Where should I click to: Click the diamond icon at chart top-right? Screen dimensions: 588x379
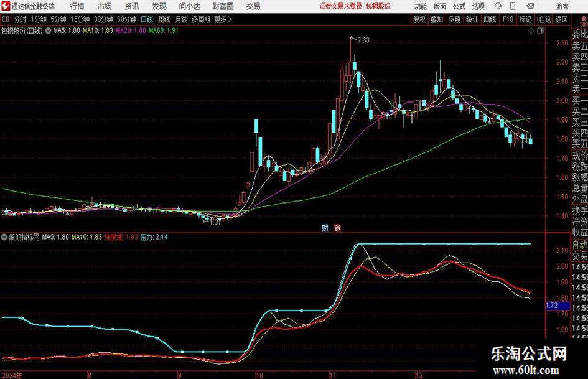[x=531, y=31]
